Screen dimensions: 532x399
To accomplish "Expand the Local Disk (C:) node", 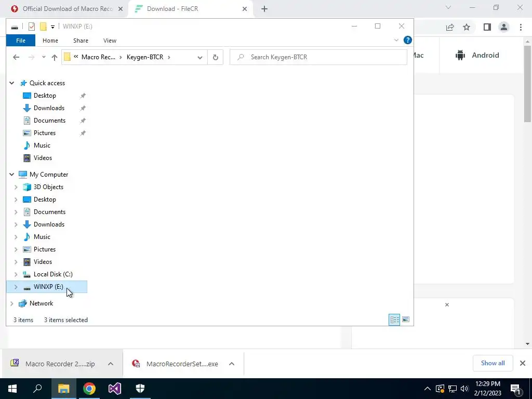I will click(x=16, y=274).
